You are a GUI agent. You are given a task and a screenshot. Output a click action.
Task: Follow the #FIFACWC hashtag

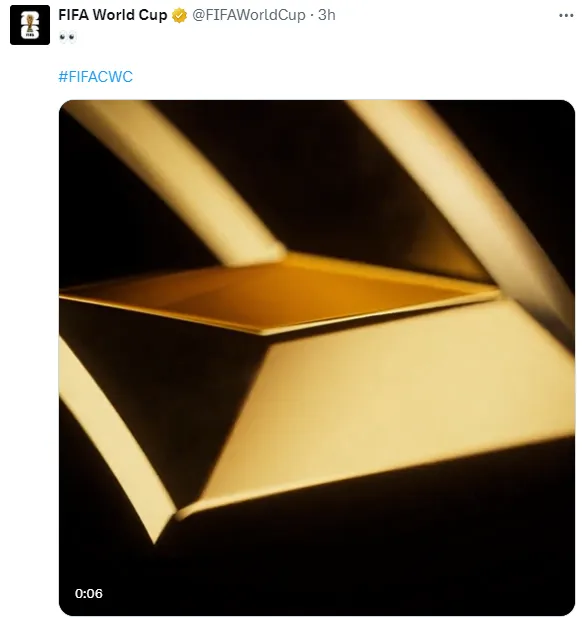click(95, 76)
